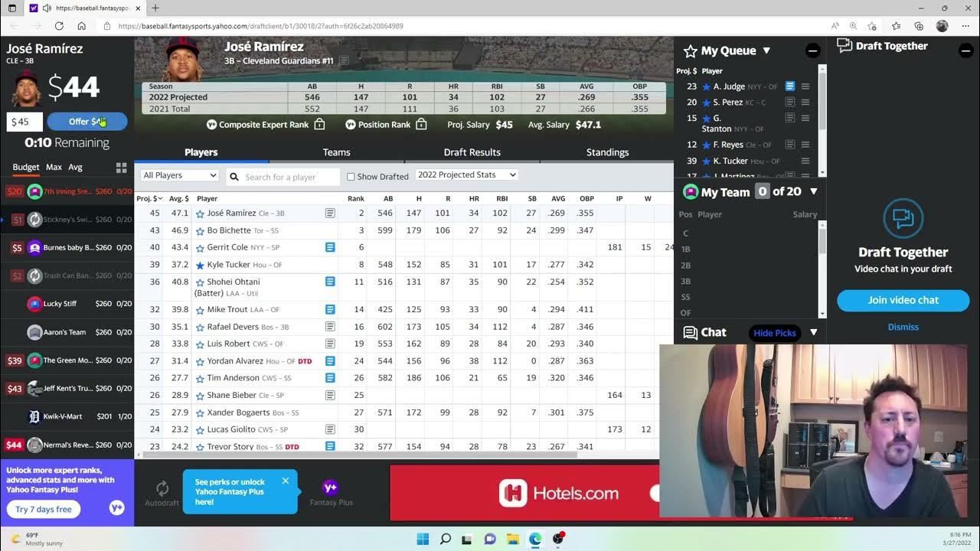Click Burnes baby B team avatar

tap(34, 248)
